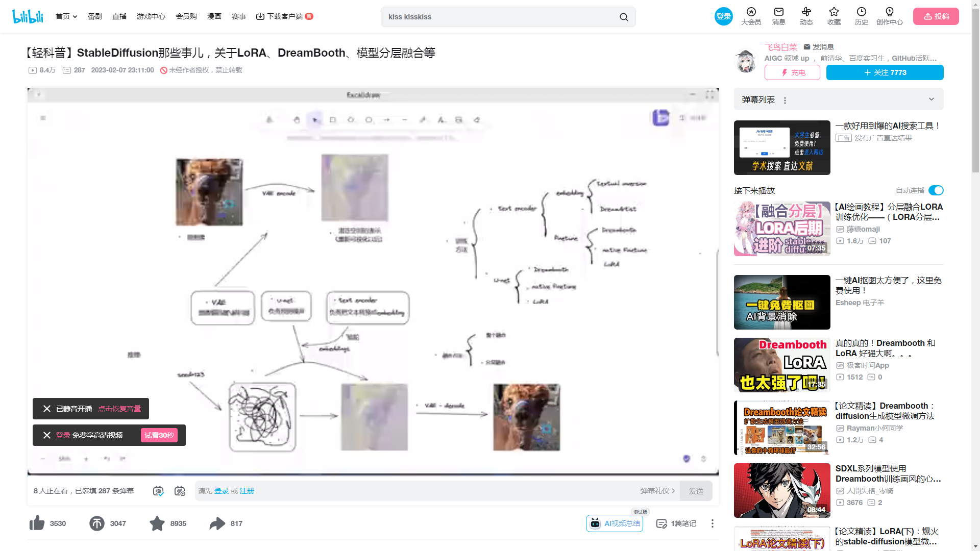This screenshot has height=551, width=980.
Task: Click 试看30秒 trial button
Action: tap(159, 435)
